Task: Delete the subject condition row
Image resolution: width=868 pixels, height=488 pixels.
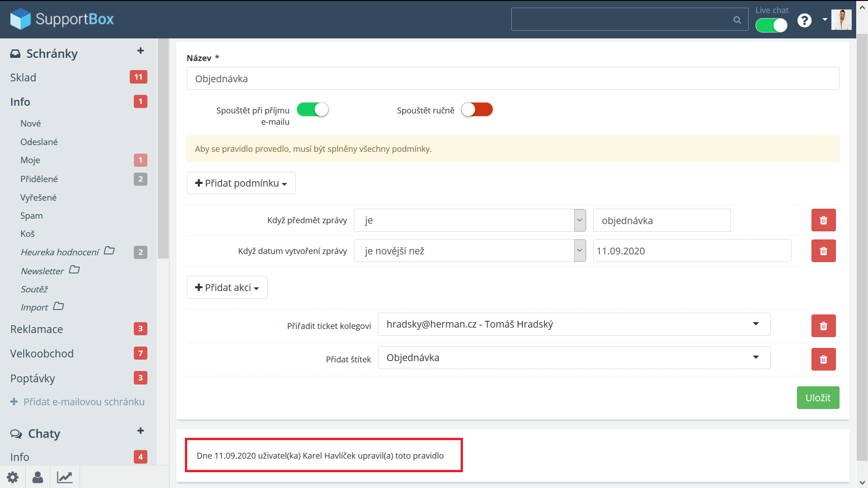Action: pyautogui.click(x=823, y=220)
